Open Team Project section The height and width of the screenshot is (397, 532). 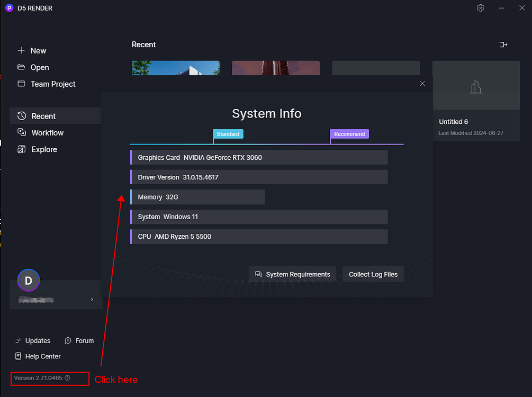tap(47, 84)
